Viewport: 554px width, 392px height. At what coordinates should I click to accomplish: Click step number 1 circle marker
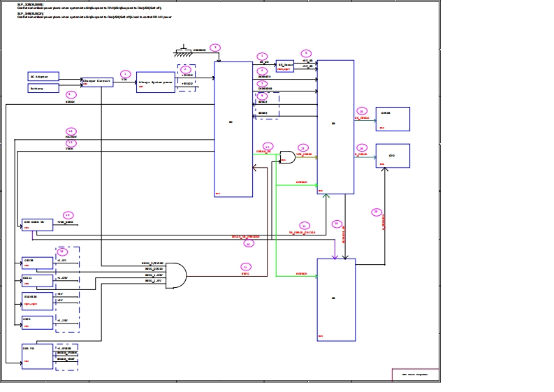pos(125,73)
